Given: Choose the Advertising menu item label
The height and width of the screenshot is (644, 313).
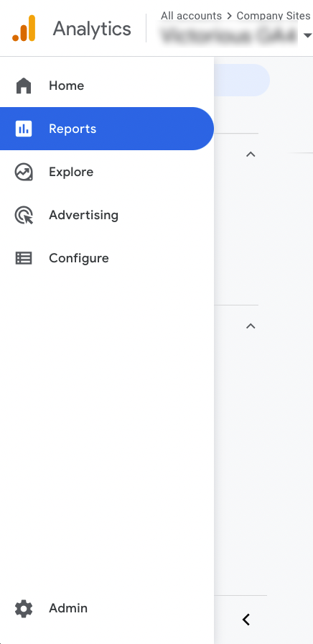Looking at the screenshot, I should coord(84,215).
